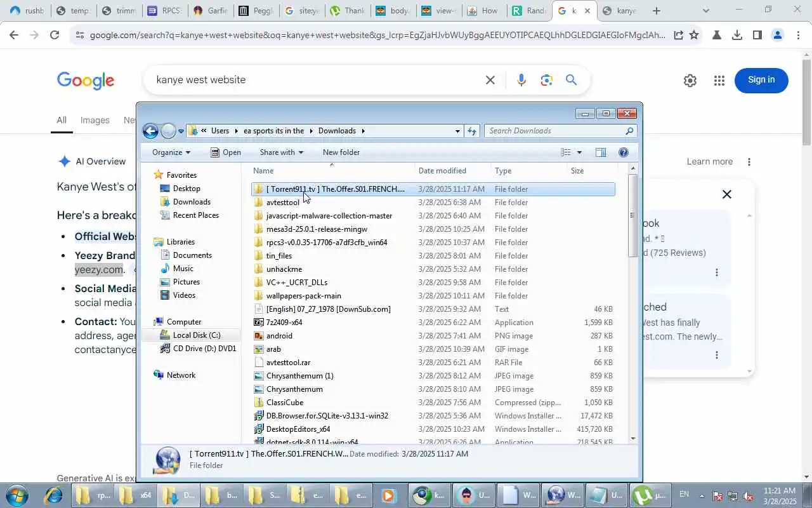This screenshot has height=508, width=812.
Task: Open Network in navigation pane
Action: [181, 375]
